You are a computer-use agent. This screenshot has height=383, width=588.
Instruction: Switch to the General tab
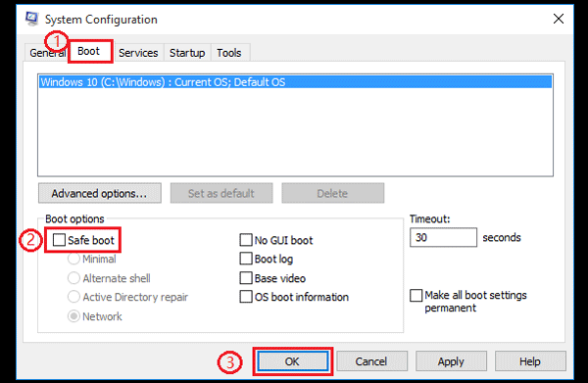tap(47, 53)
